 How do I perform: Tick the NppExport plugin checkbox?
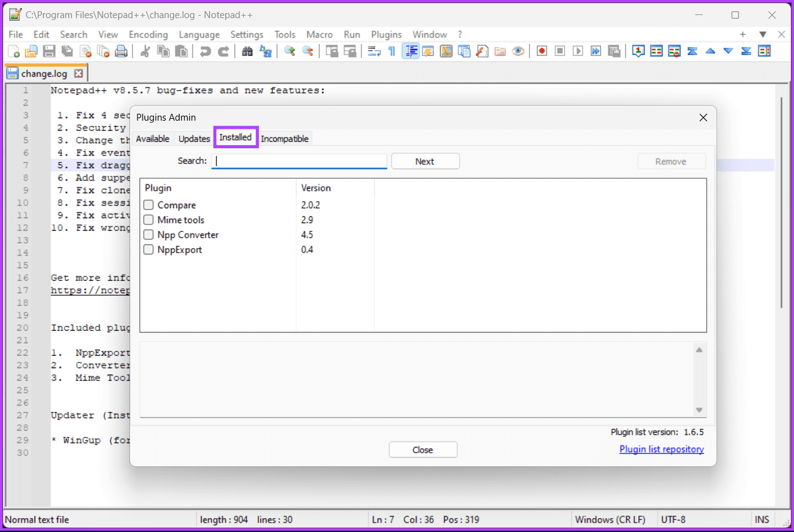pyautogui.click(x=148, y=249)
